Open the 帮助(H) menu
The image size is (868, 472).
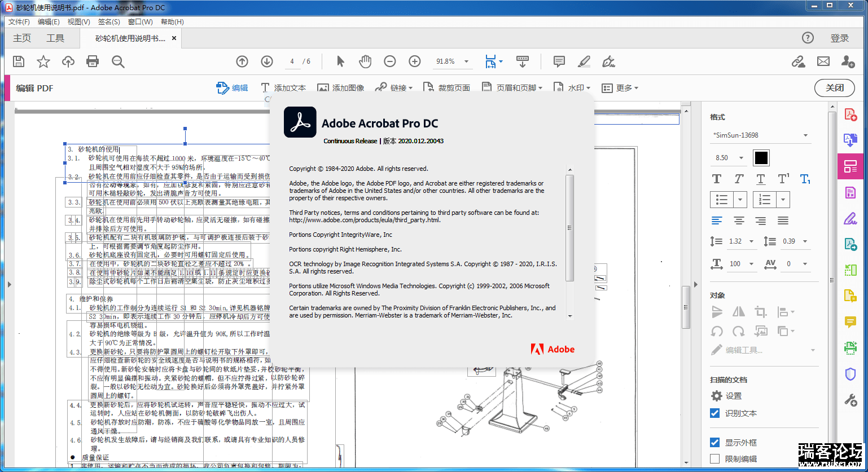(172, 22)
